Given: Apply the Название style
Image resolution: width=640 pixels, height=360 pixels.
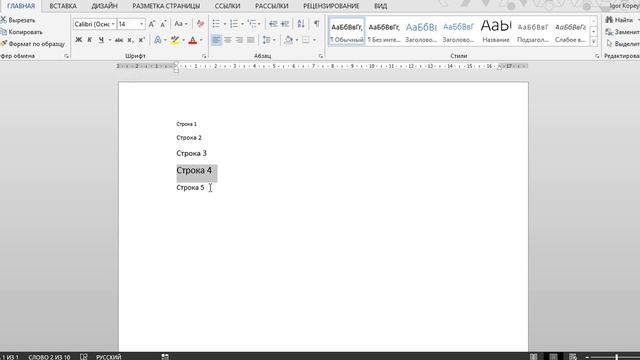Looking at the screenshot, I should 496,31.
